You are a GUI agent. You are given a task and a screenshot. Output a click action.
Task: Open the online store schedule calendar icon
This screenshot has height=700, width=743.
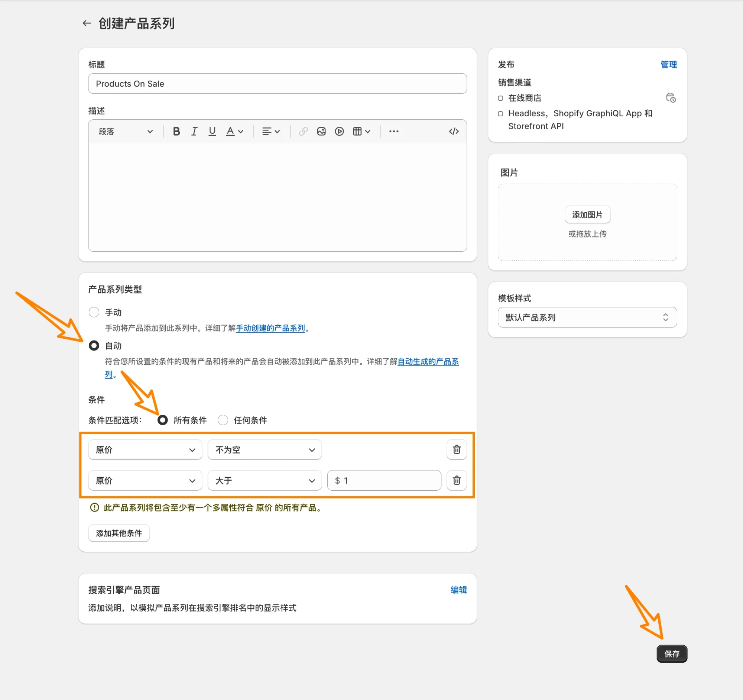(x=671, y=98)
